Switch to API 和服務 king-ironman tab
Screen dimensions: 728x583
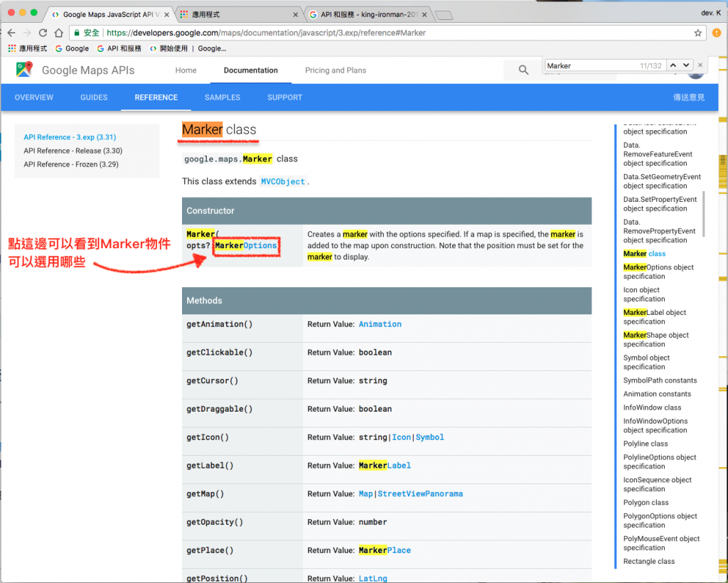[367, 15]
